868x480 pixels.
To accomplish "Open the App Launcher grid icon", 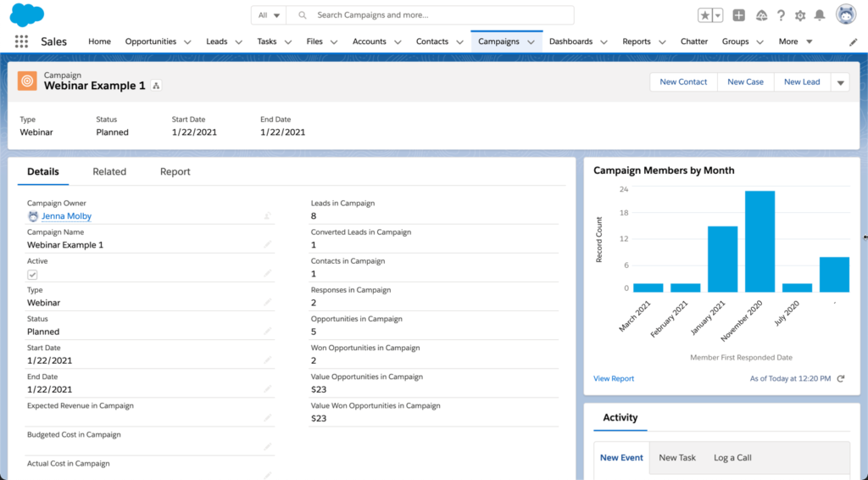I will [21, 42].
